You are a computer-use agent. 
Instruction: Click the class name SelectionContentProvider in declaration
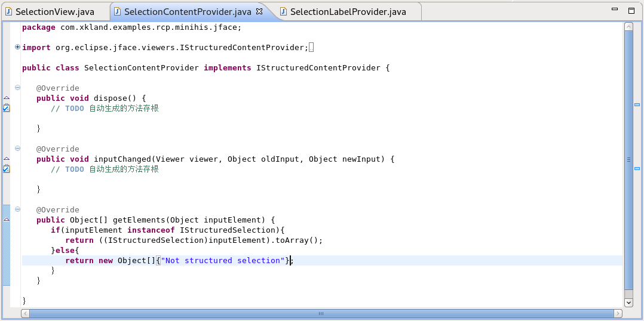pyautogui.click(x=142, y=67)
